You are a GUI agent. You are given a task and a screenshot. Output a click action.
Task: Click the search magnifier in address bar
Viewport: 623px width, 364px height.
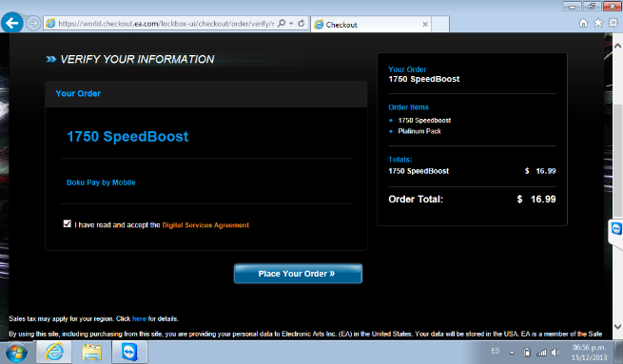pyautogui.click(x=282, y=24)
